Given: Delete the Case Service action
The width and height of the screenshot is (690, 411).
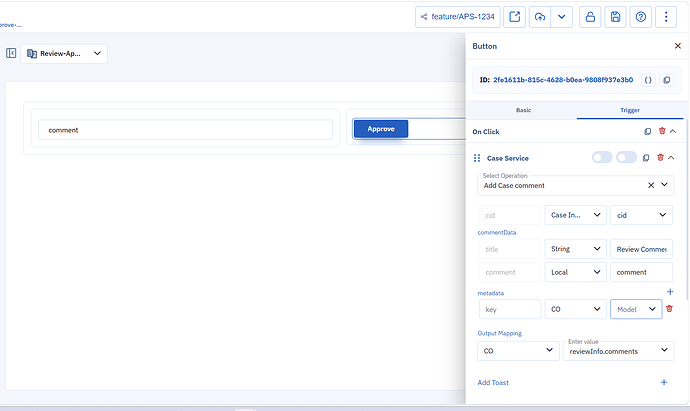Looking at the screenshot, I should 660,158.
